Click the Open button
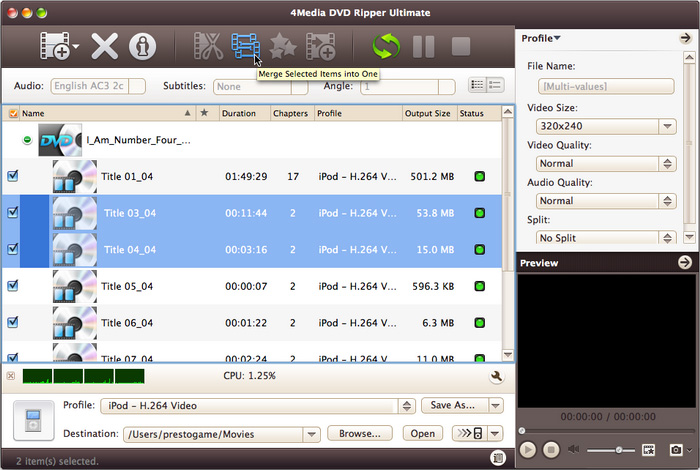This screenshot has width=700, height=470. tap(422, 433)
